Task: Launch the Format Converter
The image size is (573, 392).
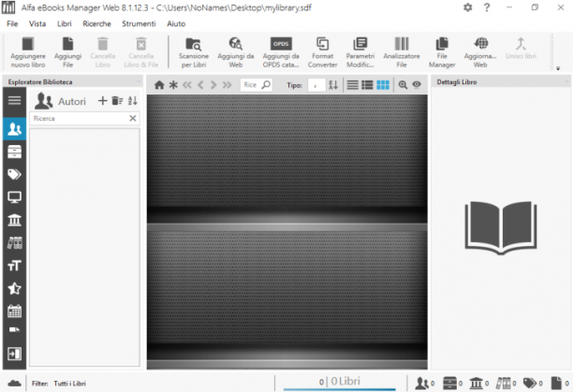Action: [322, 52]
